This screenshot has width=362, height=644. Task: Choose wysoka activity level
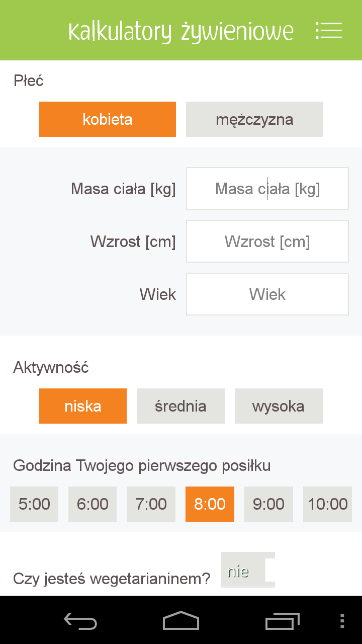[x=279, y=406]
